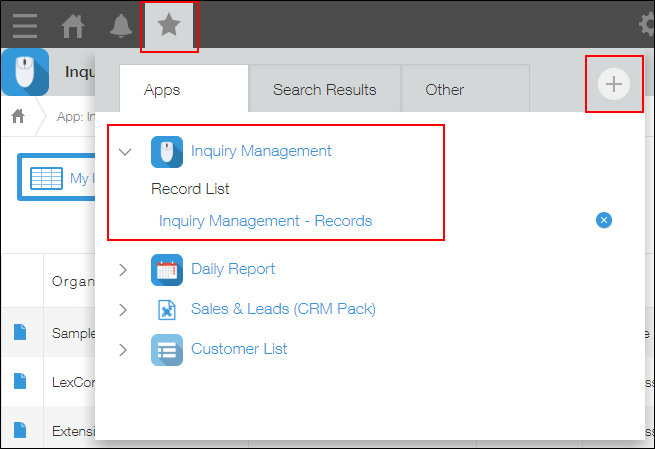655x449 pixels.
Task: Open the Sales & Leads (CRM Pack) link
Action: click(283, 309)
